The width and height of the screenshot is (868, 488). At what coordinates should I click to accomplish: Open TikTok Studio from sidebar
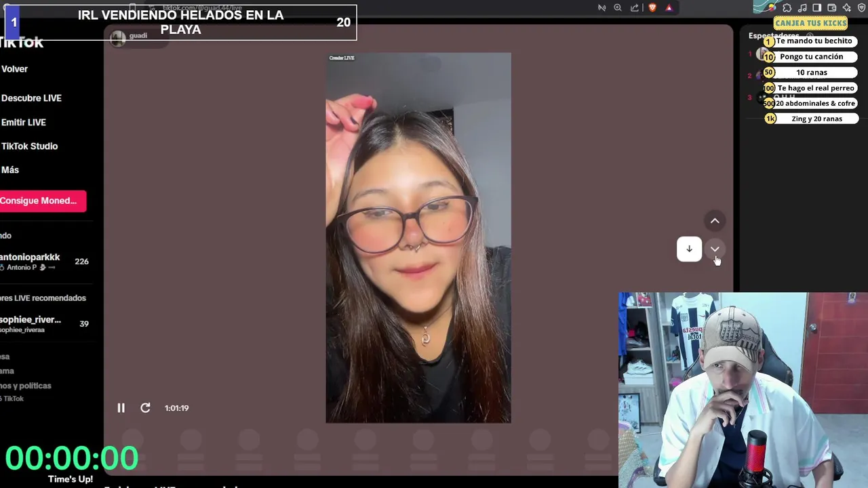point(29,146)
